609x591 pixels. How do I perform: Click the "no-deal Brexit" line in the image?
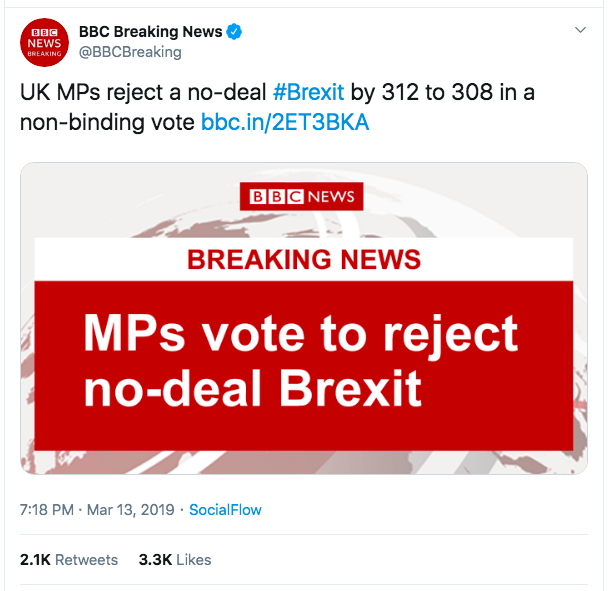[x=253, y=389]
